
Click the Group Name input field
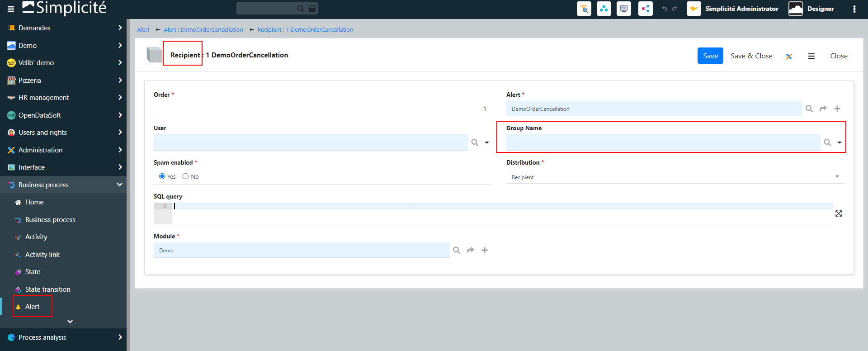point(663,142)
